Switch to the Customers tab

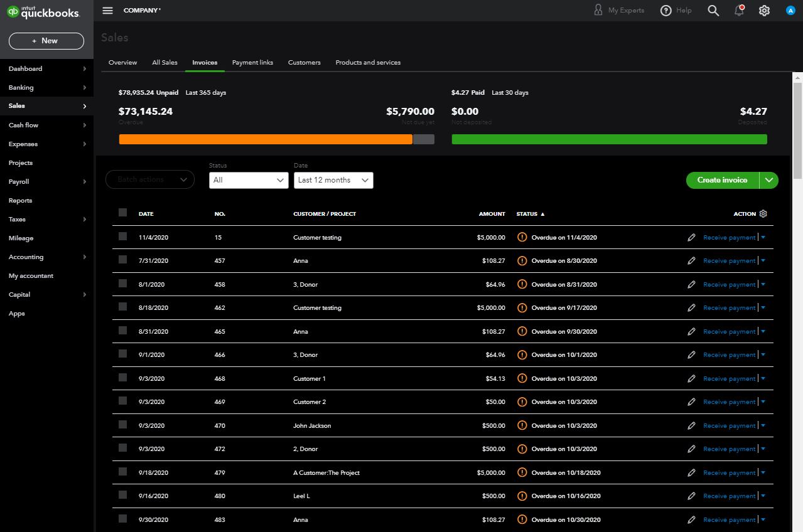click(x=304, y=63)
